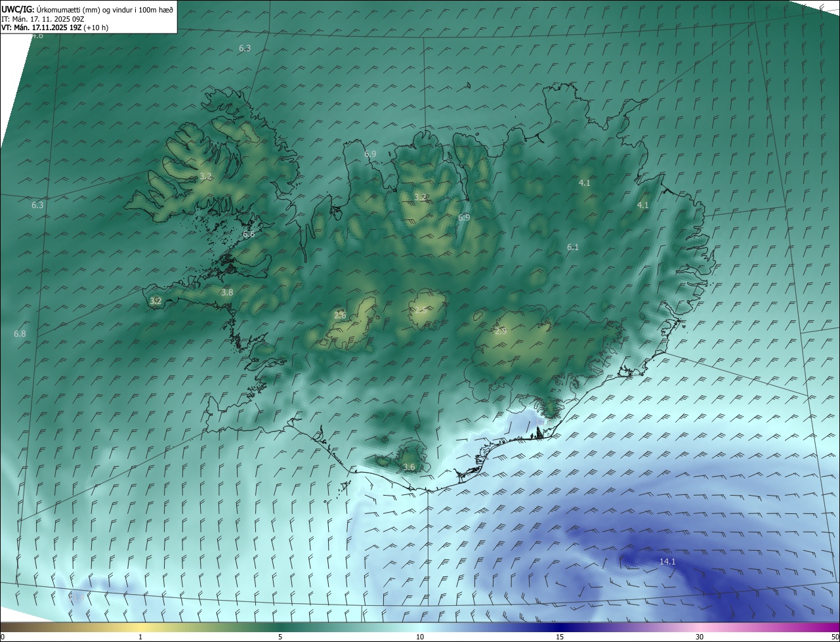Pick the dark blue colorbar segment above 15
840x642 pixels.
click(560, 627)
